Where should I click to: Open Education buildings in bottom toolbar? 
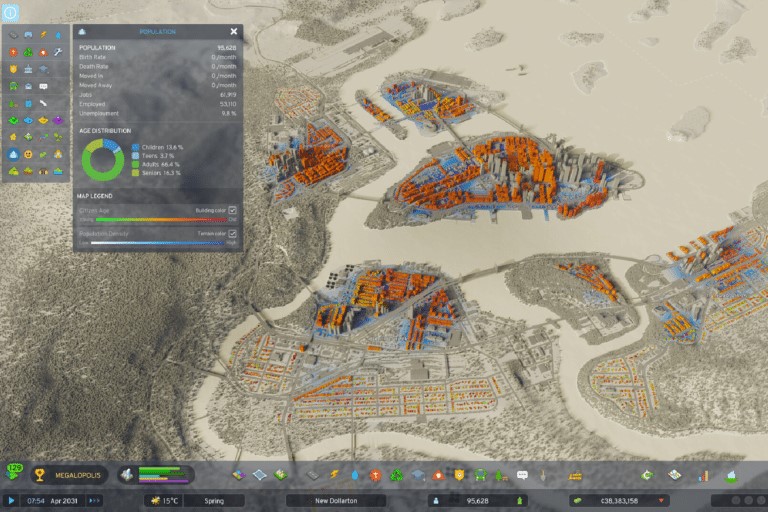tap(417, 475)
